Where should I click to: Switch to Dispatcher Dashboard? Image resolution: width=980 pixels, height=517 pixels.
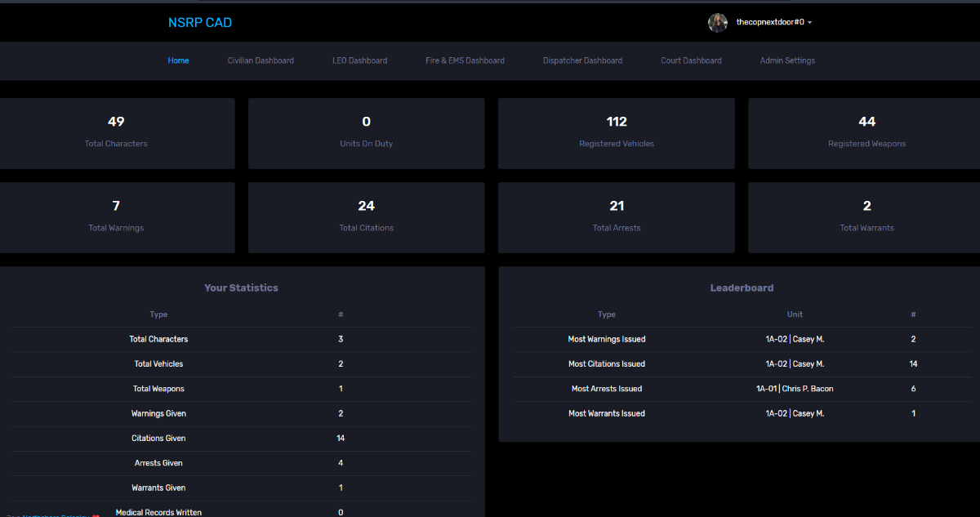point(582,60)
